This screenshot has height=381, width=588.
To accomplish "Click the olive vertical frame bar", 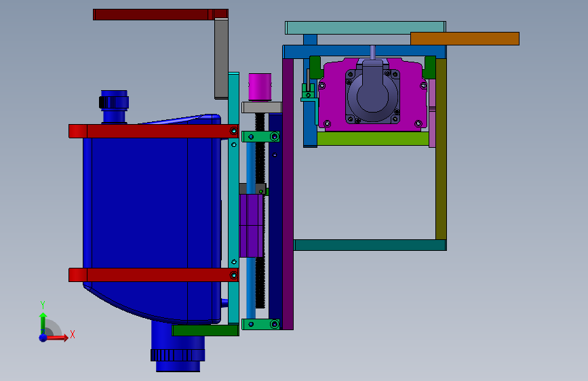I will (x=441, y=149).
